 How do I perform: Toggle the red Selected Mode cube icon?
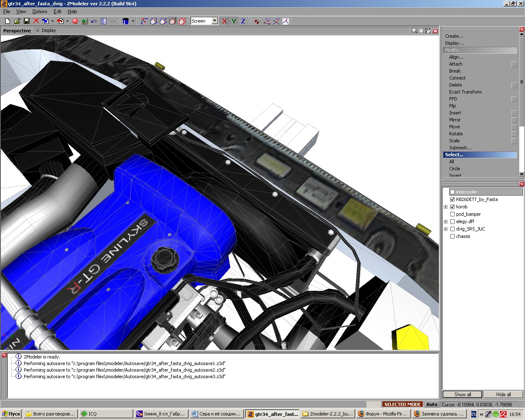tap(182, 21)
